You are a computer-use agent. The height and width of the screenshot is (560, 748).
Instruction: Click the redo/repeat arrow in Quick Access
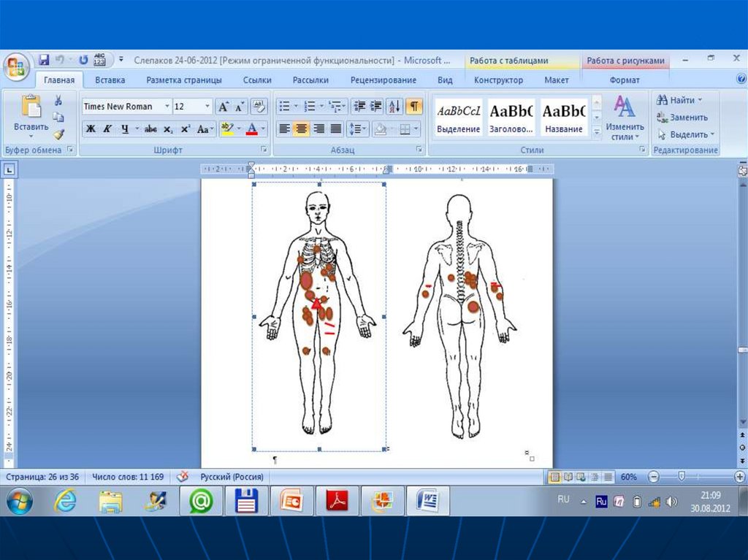tap(83, 60)
